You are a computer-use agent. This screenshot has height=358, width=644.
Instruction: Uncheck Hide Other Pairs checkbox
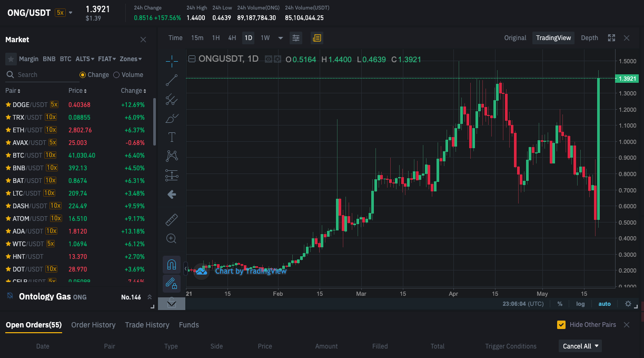pos(561,325)
